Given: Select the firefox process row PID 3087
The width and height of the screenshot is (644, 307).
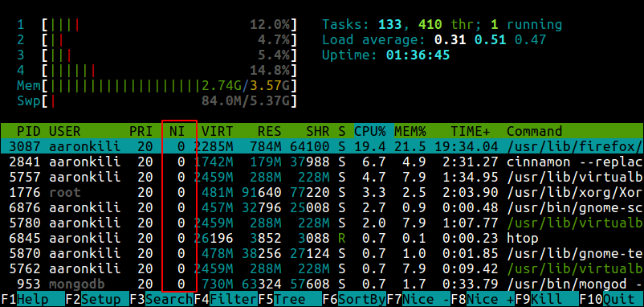Looking at the screenshot, I should coord(322,146).
